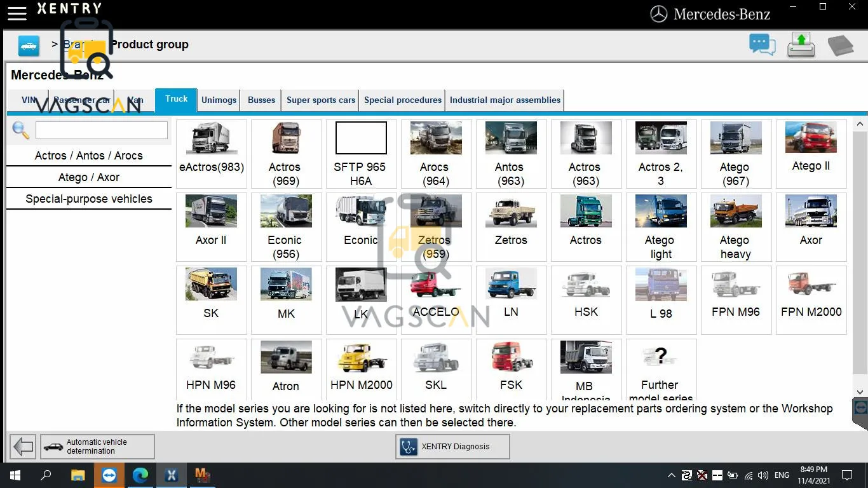Filter by Atego / Axor

[x=89, y=177]
